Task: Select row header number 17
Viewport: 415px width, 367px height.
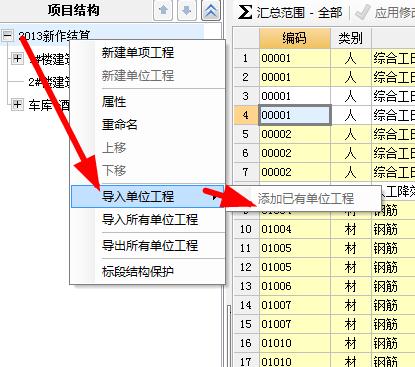Action: [246, 361]
